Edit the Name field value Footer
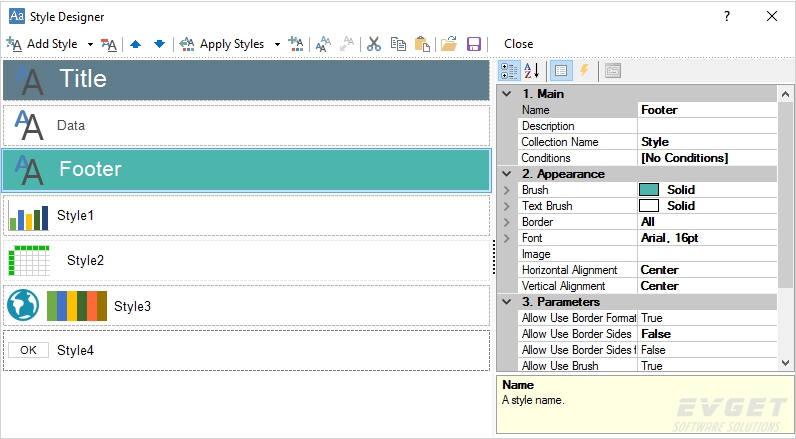Image resolution: width=796 pixels, height=439 pixels. (x=707, y=110)
